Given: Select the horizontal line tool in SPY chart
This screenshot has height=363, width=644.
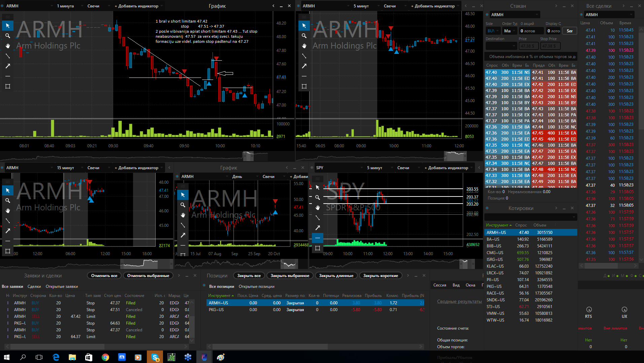Looking at the screenshot, I should click(x=317, y=238).
